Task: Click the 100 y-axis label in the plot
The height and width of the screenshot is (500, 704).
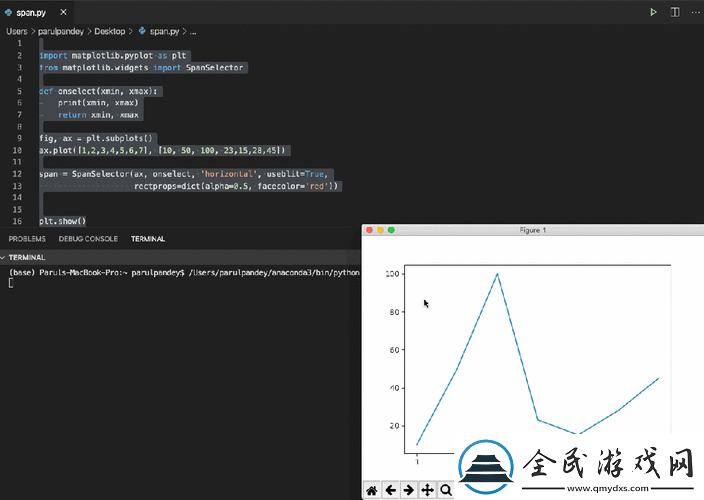Action: [x=392, y=274]
